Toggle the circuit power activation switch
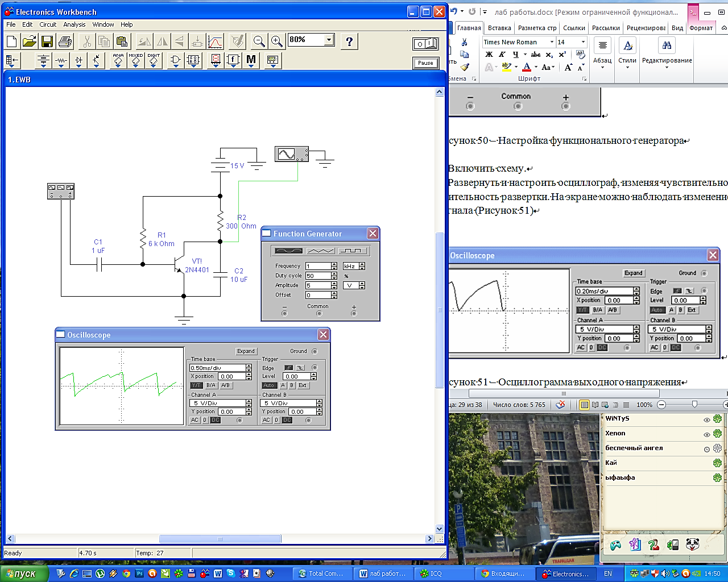 click(425, 44)
